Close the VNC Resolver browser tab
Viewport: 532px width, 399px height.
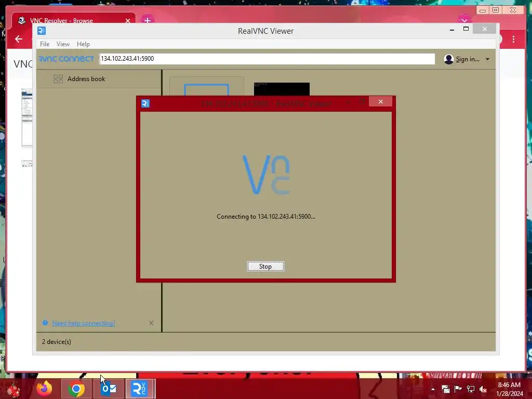[x=128, y=21]
